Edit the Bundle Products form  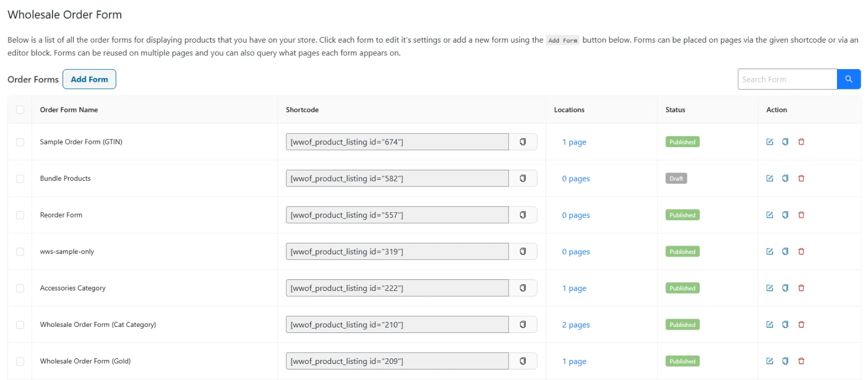pos(769,179)
